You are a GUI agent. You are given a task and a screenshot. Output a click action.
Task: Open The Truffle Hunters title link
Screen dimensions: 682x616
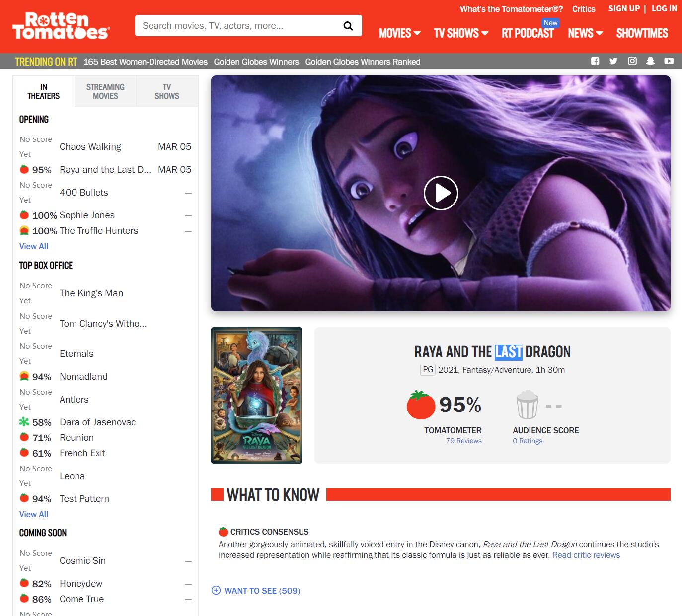99,230
